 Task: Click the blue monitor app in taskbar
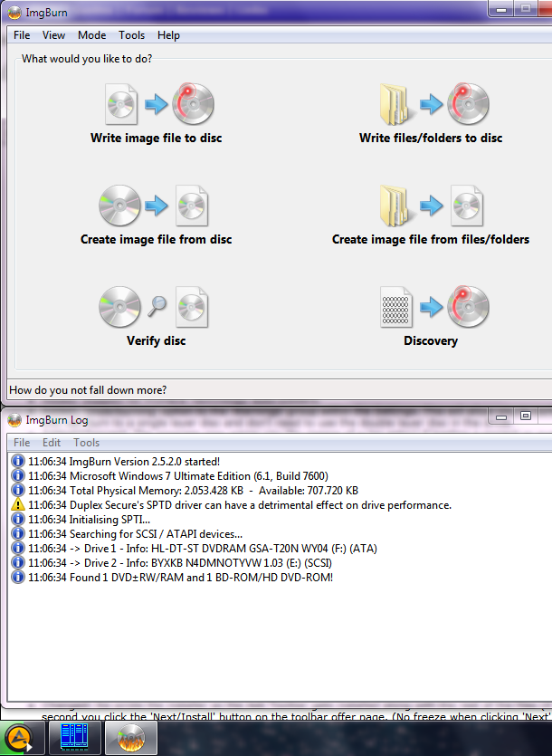pos(76,738)
